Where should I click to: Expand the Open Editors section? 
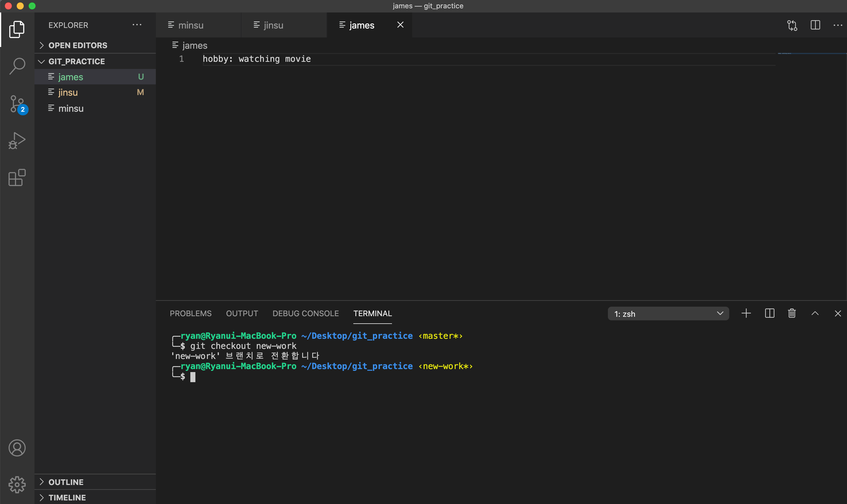[78, 45]
